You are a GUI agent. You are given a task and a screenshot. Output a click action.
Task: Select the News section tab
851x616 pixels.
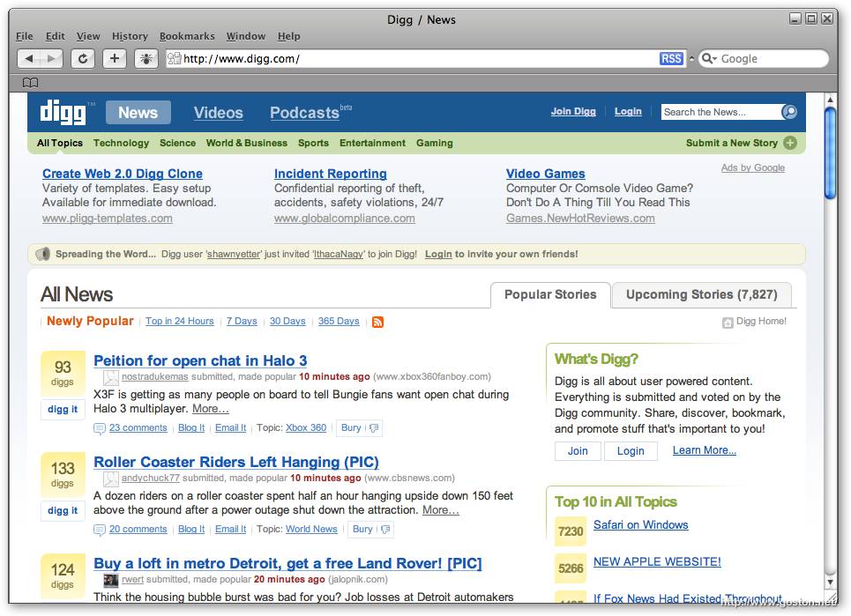point(138,112)
